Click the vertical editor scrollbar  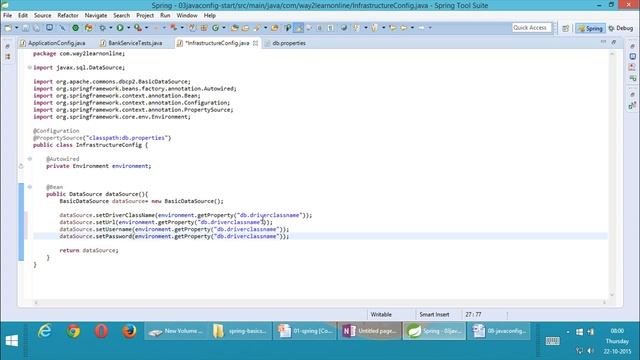click(612, 173)
